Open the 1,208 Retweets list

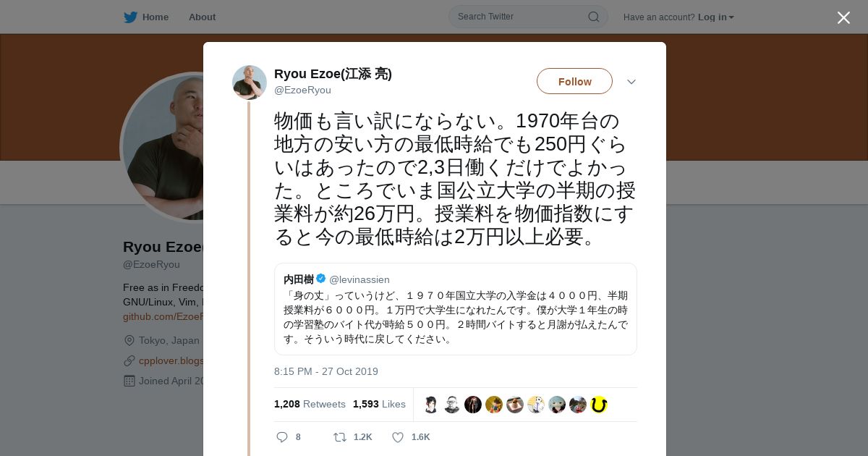tap(310, 404)
